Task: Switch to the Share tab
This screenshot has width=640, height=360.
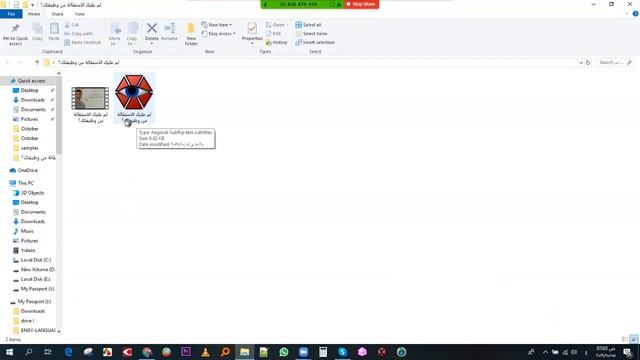Action: pyautogui.click(x=57, y=14)
